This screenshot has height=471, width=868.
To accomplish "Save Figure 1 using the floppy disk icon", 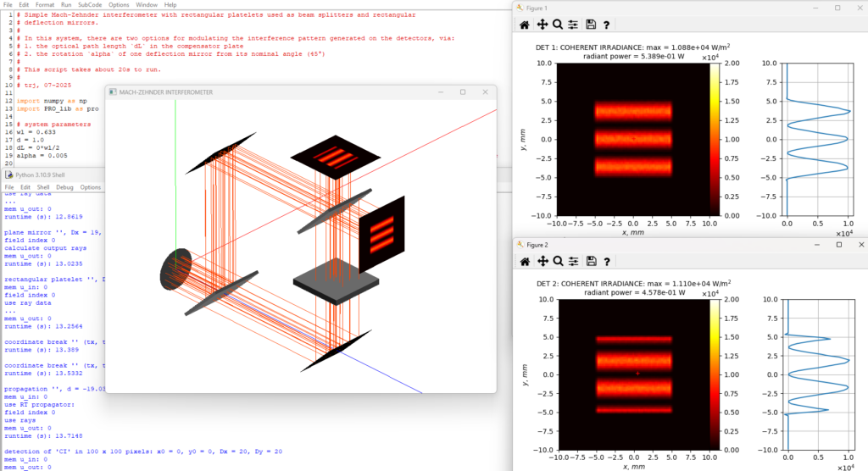I will pyautogui.click(x=591, y=25).
